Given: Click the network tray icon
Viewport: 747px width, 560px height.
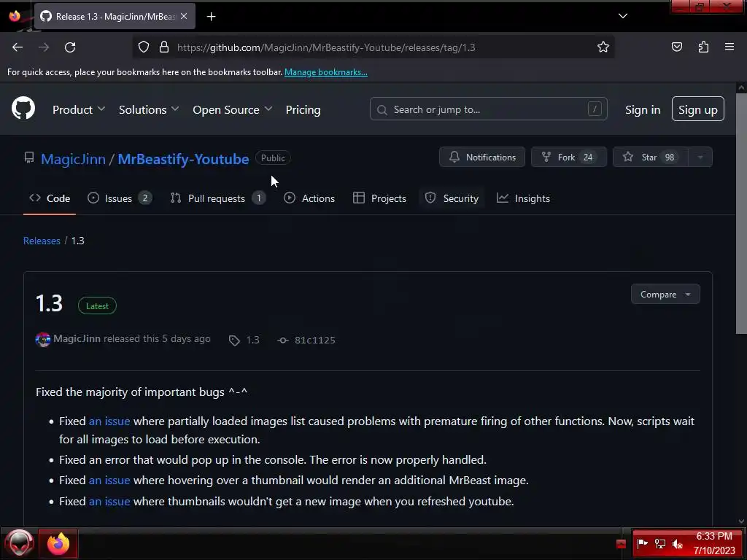Looking at the screenshot, I should pos(659,543).
